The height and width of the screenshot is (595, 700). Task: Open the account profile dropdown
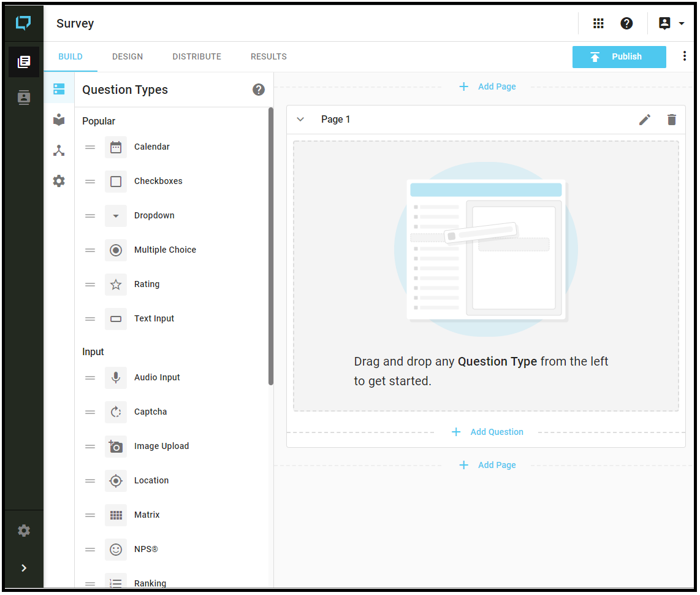click(669, 23)
